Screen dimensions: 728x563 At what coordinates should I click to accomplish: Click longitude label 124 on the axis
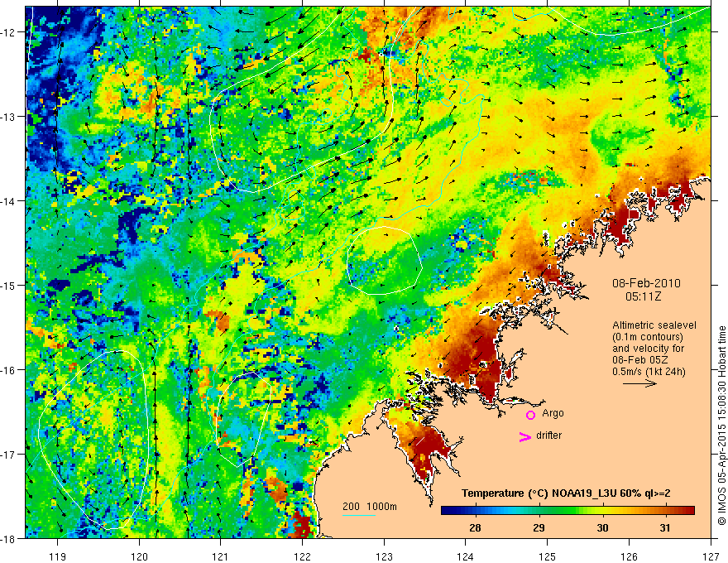coord(466,556)
